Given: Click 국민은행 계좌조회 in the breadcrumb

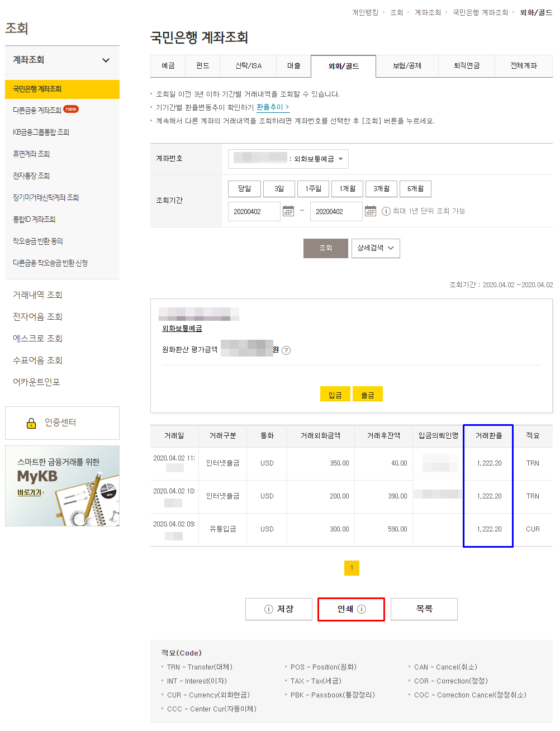Looking at the screenshot, I should [480, 12].
